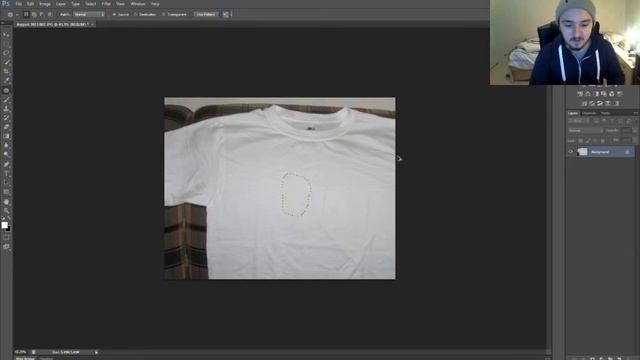Open the Help menu
640x360 pixels.
(x=155, y=4)
